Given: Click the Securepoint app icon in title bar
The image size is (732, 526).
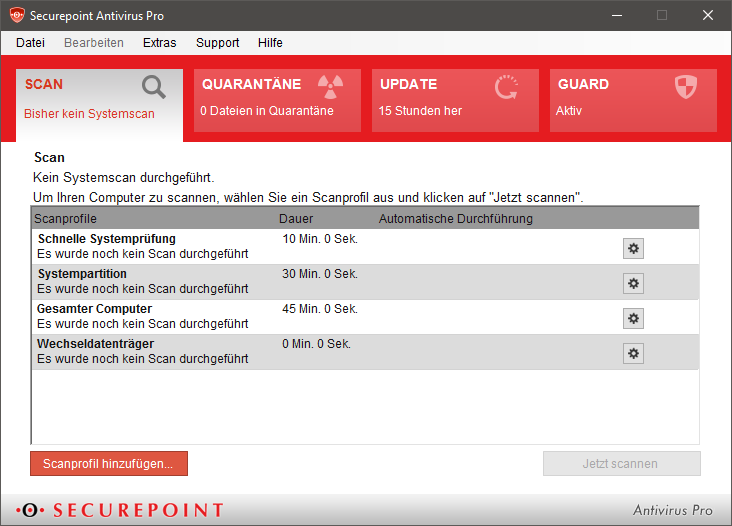Looking at the screenshot, I should click(17, 16).
